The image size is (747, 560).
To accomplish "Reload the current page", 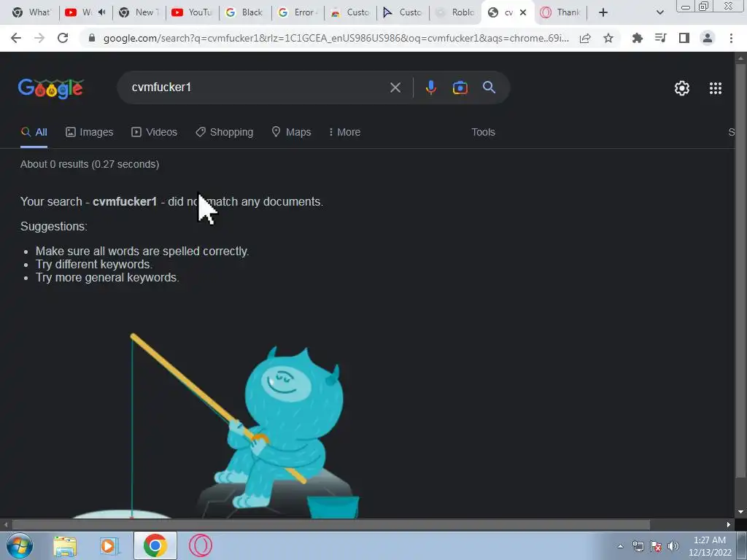I will pos(63,38).
